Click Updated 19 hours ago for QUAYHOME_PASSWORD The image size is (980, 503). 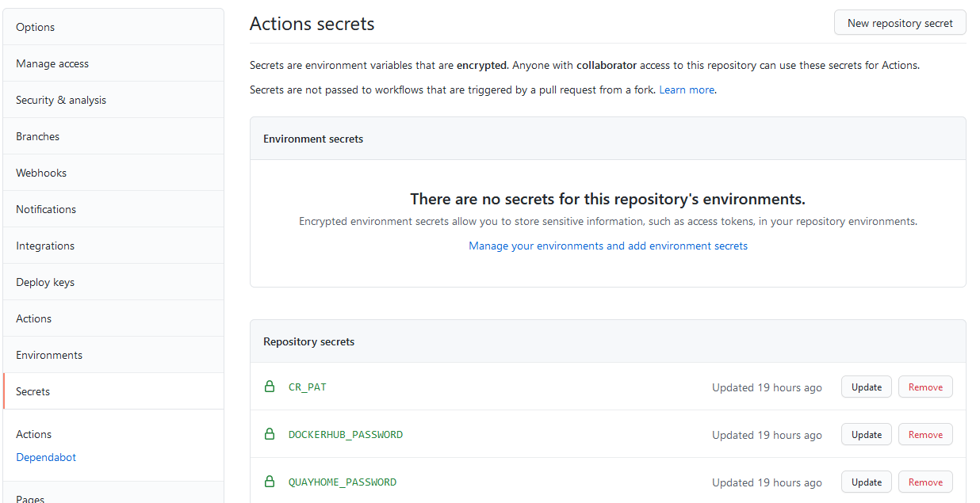767,482
